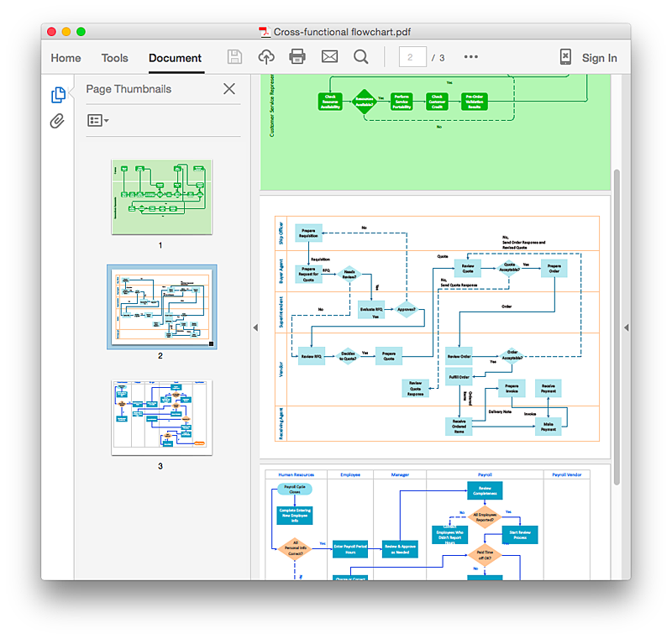The width and height of the screenshot is (672, 639).
Task: Print the document
Action: (x=297, y=57)
